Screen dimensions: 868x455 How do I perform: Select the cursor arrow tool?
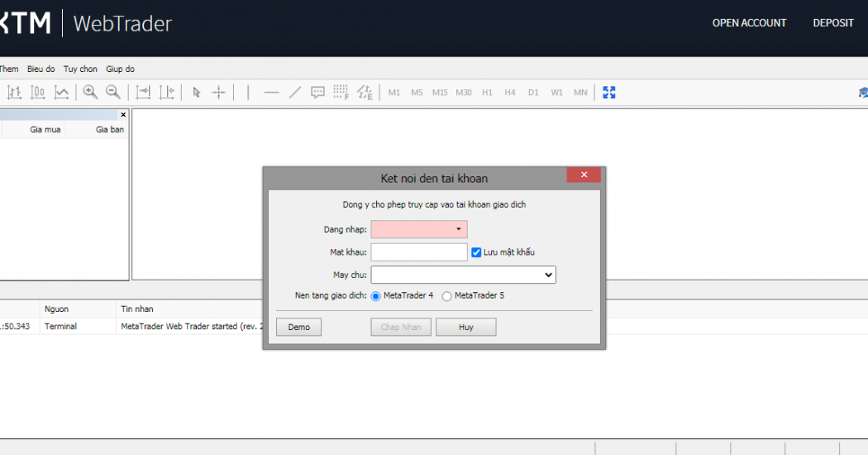coord(196,93)
